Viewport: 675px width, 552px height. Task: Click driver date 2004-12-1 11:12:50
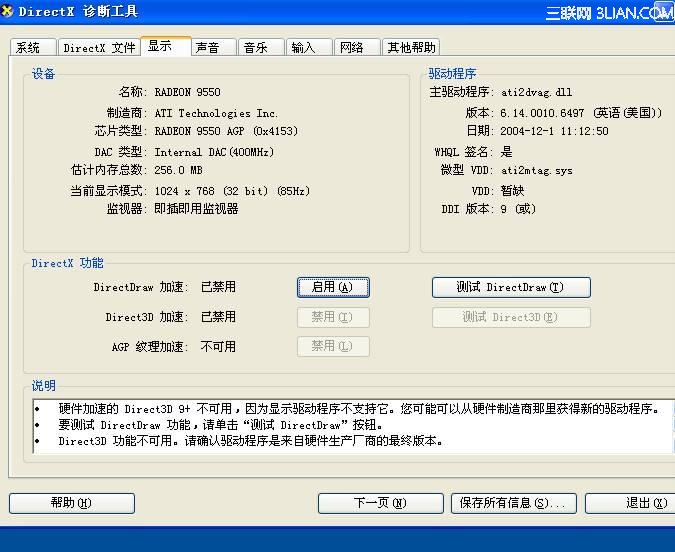click(x=554, y=131)
